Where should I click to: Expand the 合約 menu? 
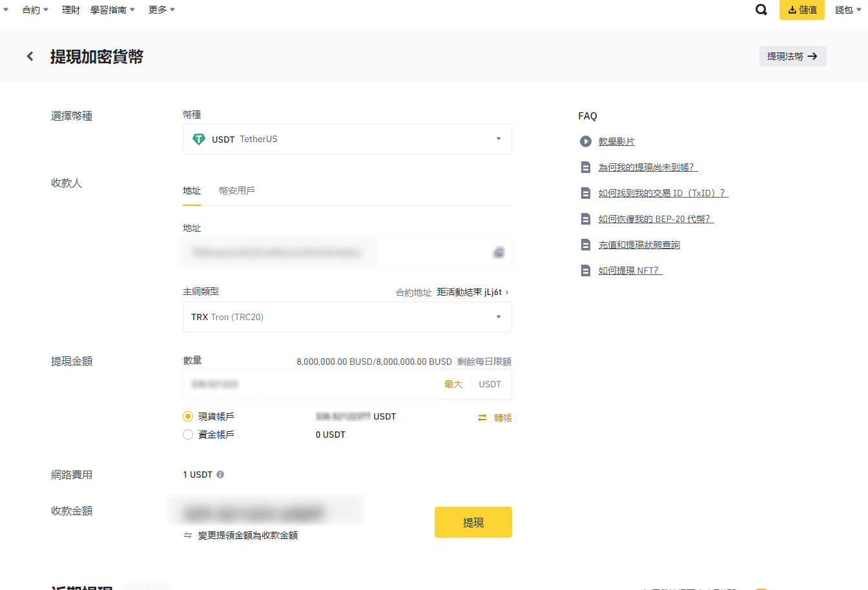[x=36, y=10]
